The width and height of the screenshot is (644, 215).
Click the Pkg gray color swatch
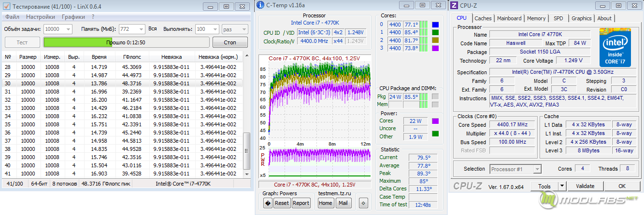(x=435, y=96)
